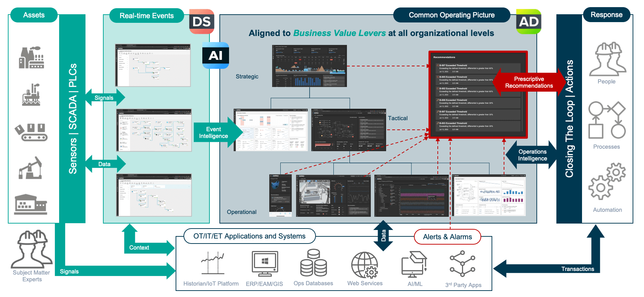Open the Recommendations panel screenshot
This screenshot has width=644, height=297.
pos(478,94)
